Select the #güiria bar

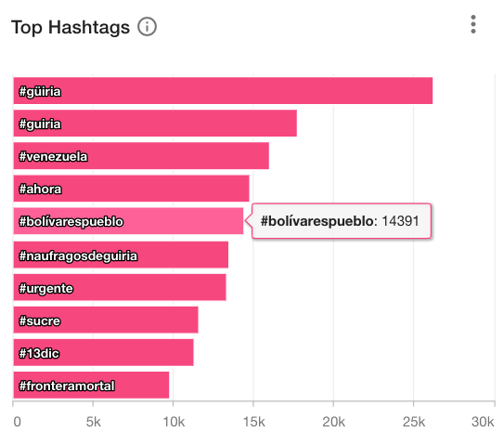223,91
